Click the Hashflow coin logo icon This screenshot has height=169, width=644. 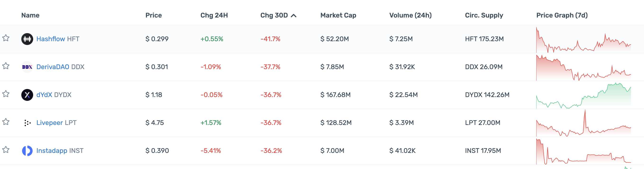[x=27, y=39]
